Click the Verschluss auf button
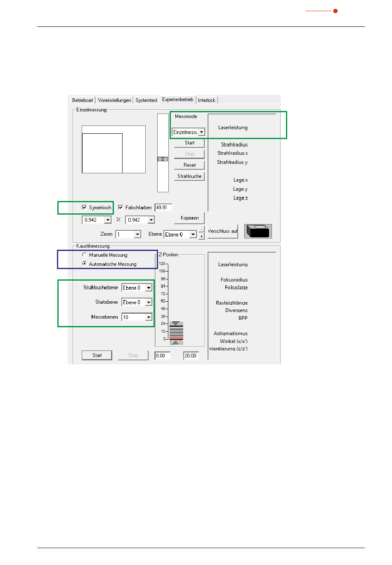Image resolution: width=392 pixels, height=565 pixels. tap(223, 231)
